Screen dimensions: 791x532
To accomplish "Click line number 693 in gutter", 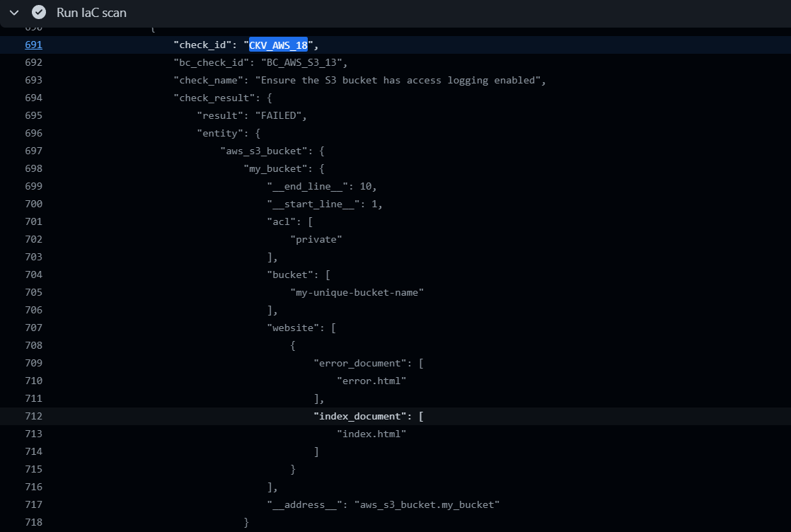I will (33, 80).
